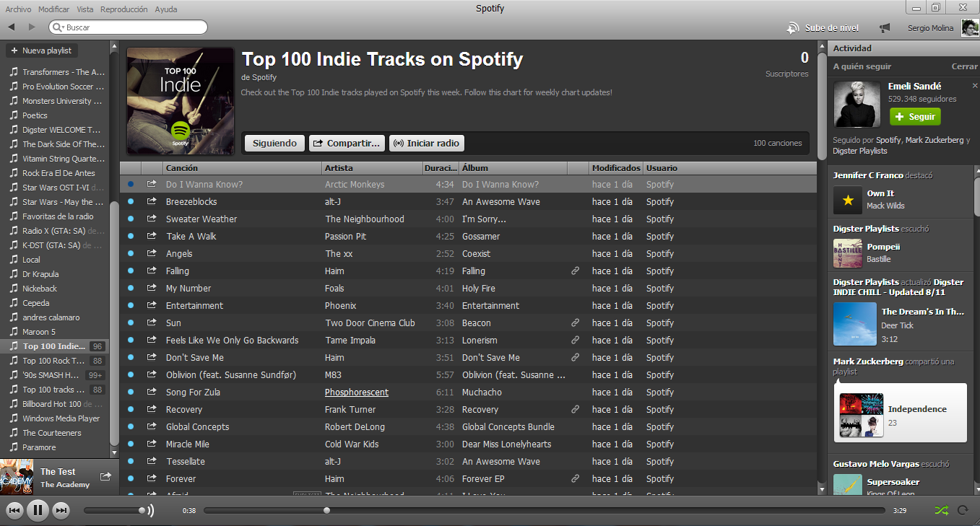This screenshot has height=526, width=980.
Task: Open the Top 100 Indie cover art
Action: click(181, 101)
